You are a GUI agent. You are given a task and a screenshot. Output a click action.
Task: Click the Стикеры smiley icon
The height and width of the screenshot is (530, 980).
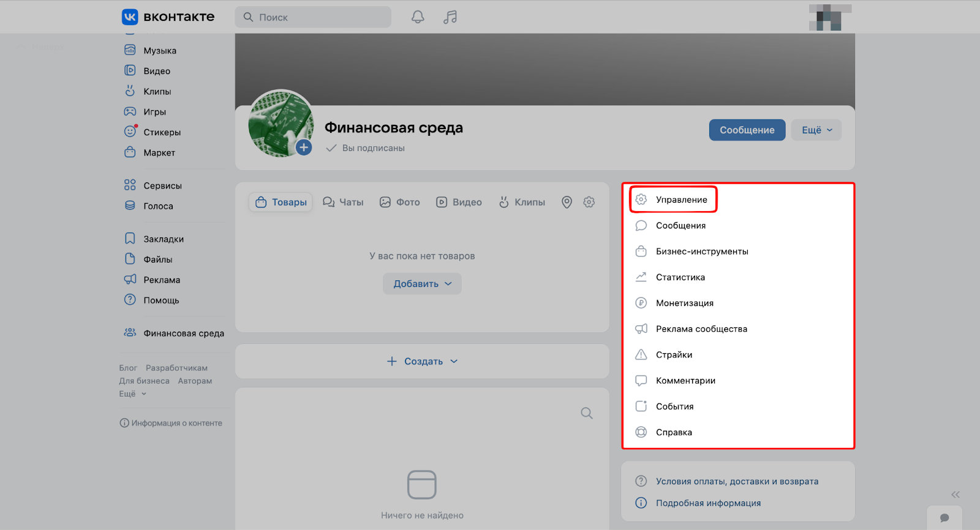click(x=130, y=132)
